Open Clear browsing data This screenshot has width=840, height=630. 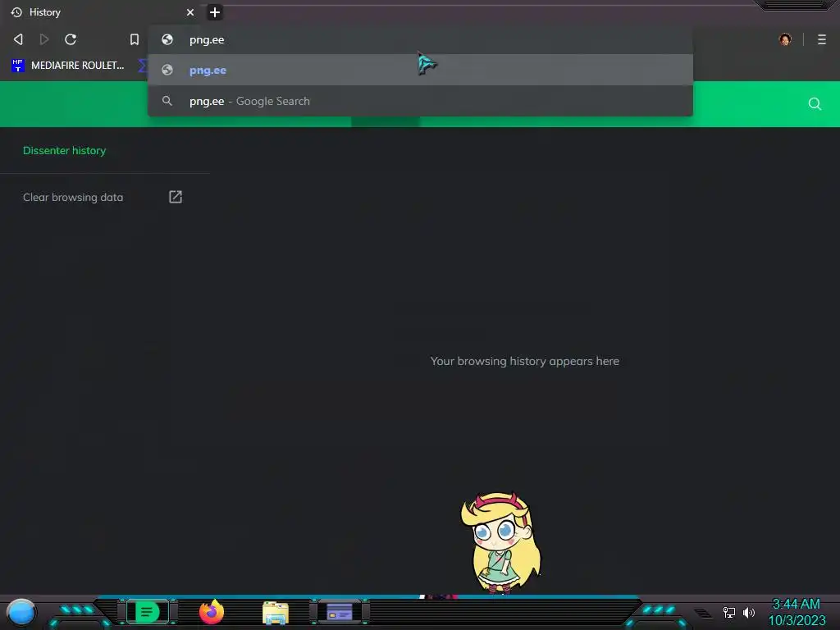coord(73,197)
